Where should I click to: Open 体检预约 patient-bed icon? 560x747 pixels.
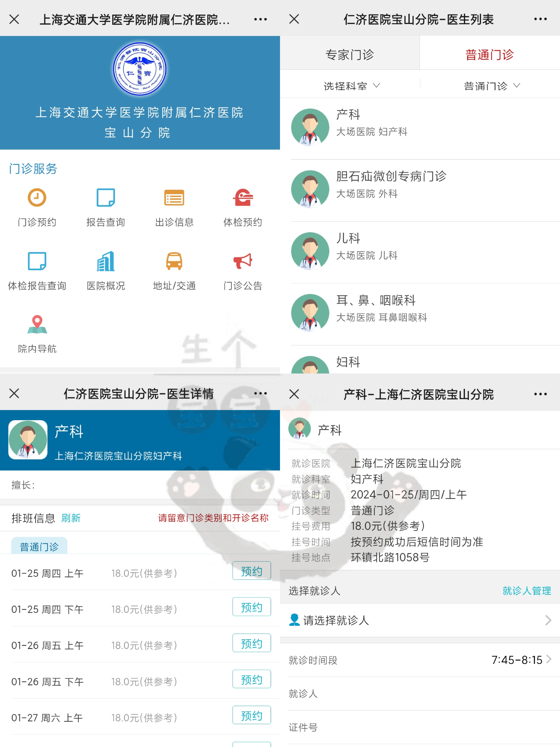[243, 198]
